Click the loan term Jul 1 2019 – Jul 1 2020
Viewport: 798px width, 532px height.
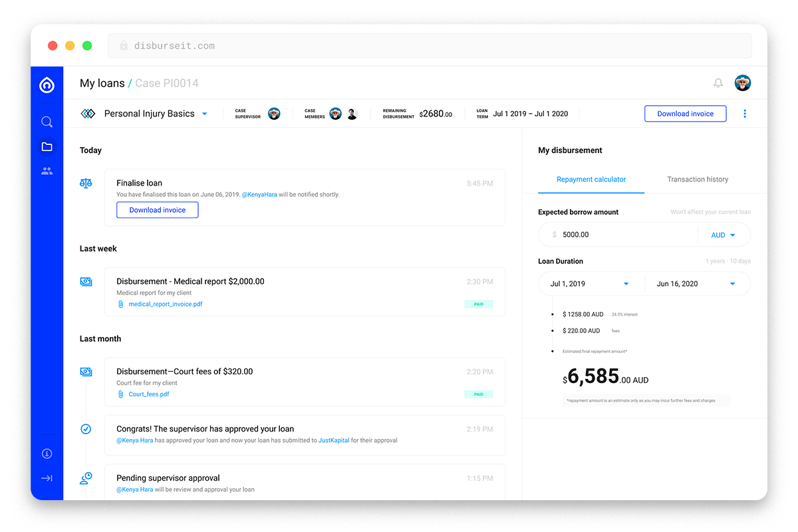(531, 114)
